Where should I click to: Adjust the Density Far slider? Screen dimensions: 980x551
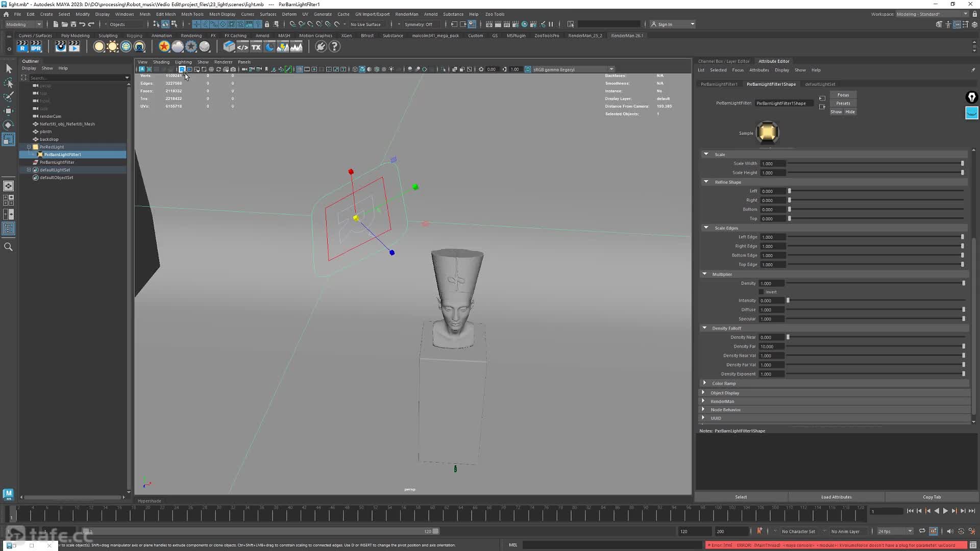click(x=875, y=346)
